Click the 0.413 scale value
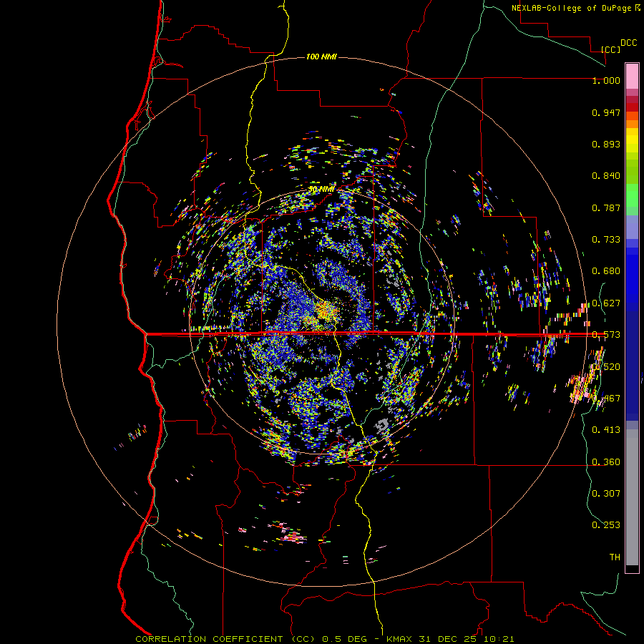This screenshot has width=644, height=644. 606,430
